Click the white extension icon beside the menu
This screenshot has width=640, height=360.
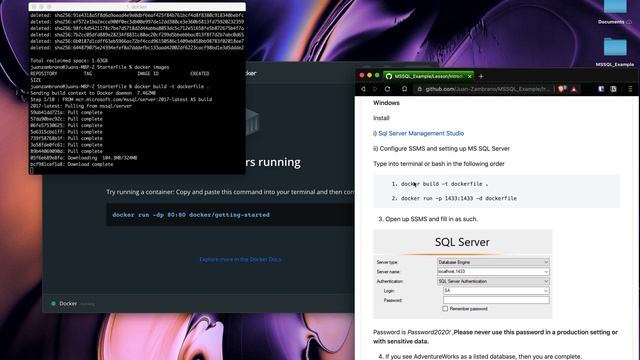[613, 89]
